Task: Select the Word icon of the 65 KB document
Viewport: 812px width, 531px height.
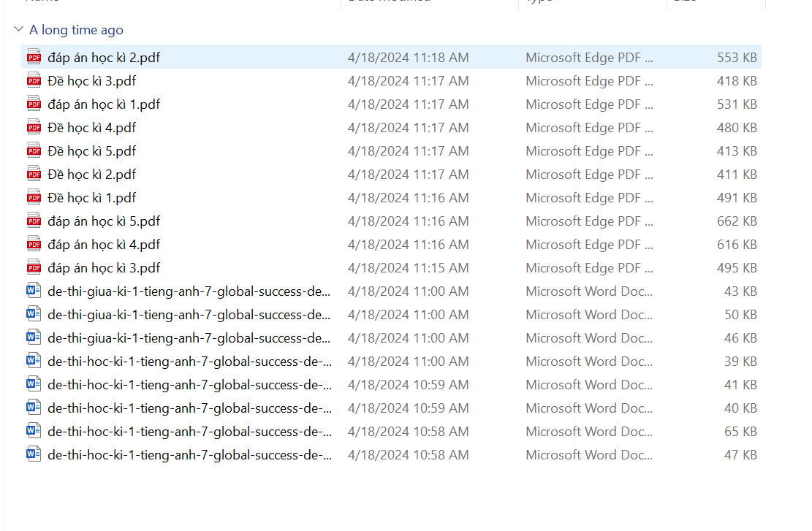Action: click(x=34, y=431)
